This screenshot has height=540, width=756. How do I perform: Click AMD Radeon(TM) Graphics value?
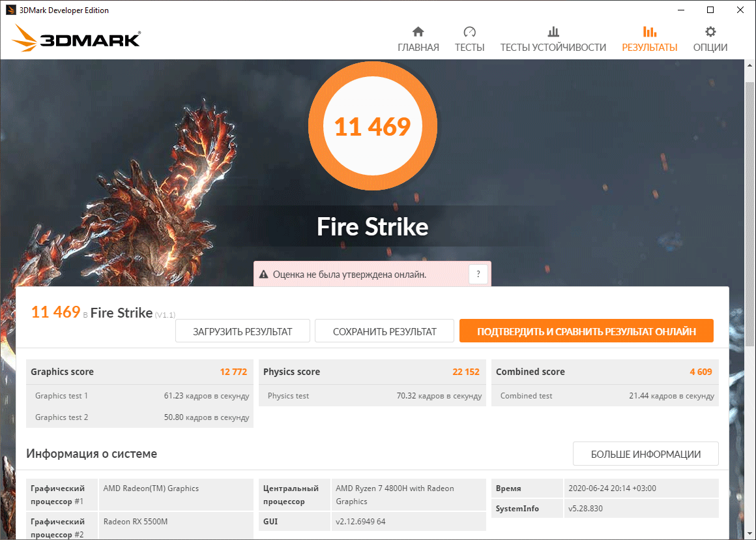click(x=151, y=488)
